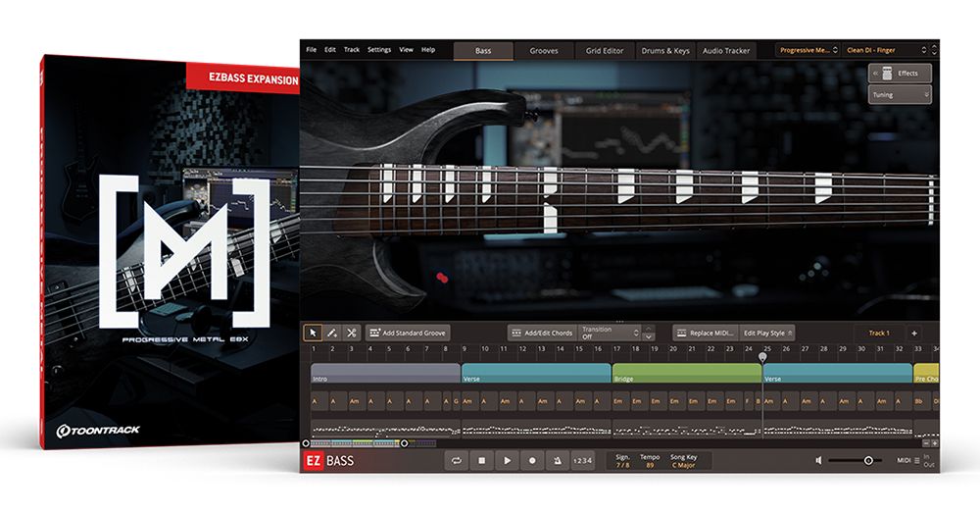Click the record button

point(532,461)
